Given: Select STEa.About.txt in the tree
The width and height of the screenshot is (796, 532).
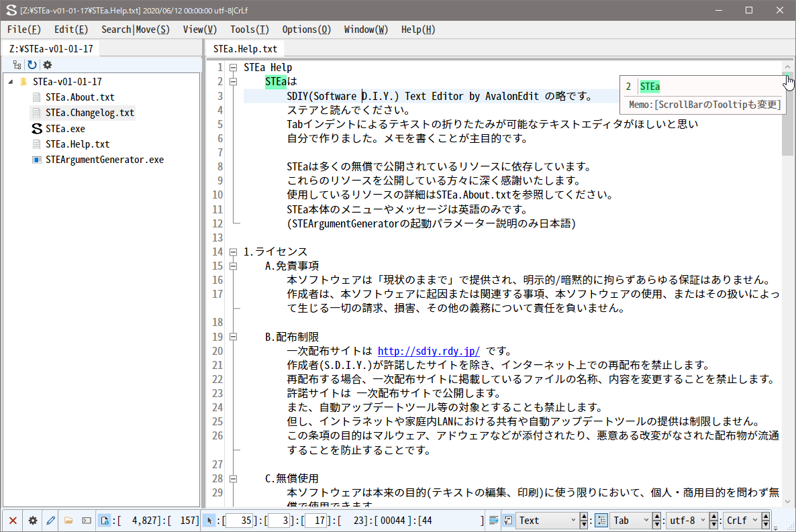Looking at the screenshot, I should click(x=81, y=97).
